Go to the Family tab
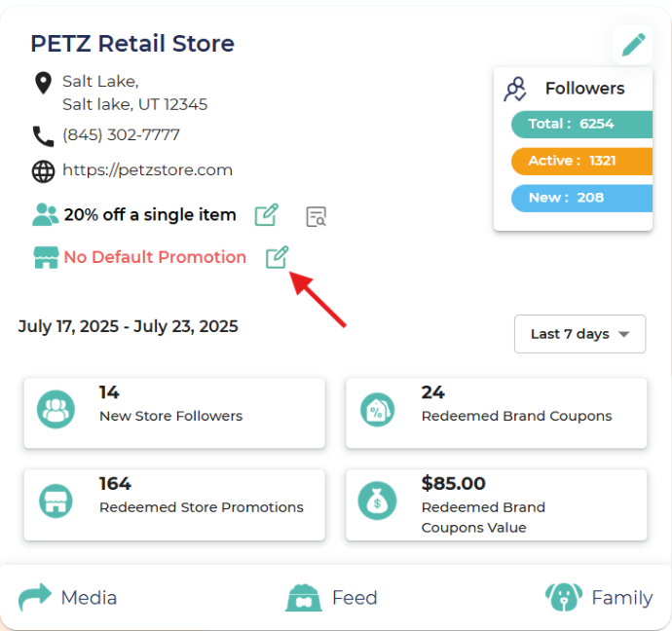This screenshot has width=672, height=631. tap(599, 597)
